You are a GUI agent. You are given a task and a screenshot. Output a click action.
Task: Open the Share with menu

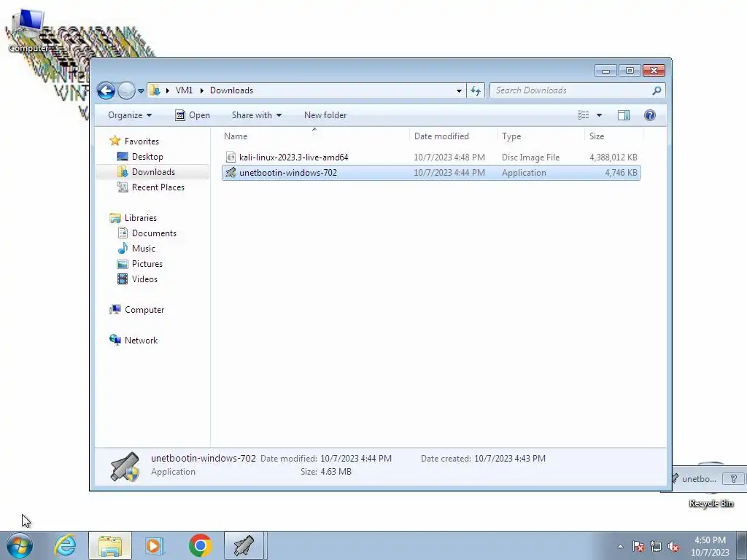click(256, 115)
